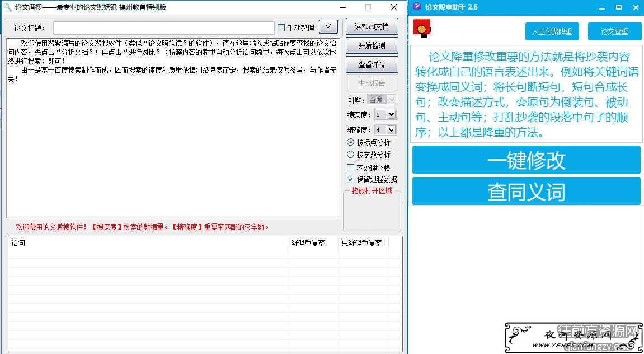Click inside the main paper text area

[173, 128]
